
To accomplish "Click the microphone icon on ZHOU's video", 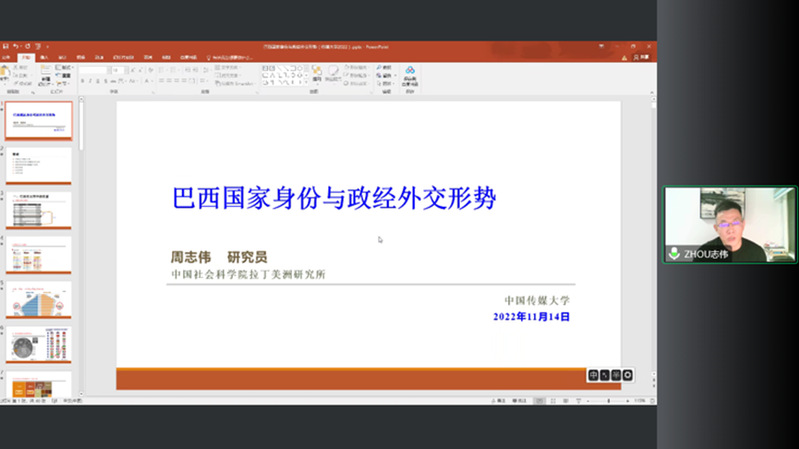I will point(675,254).
